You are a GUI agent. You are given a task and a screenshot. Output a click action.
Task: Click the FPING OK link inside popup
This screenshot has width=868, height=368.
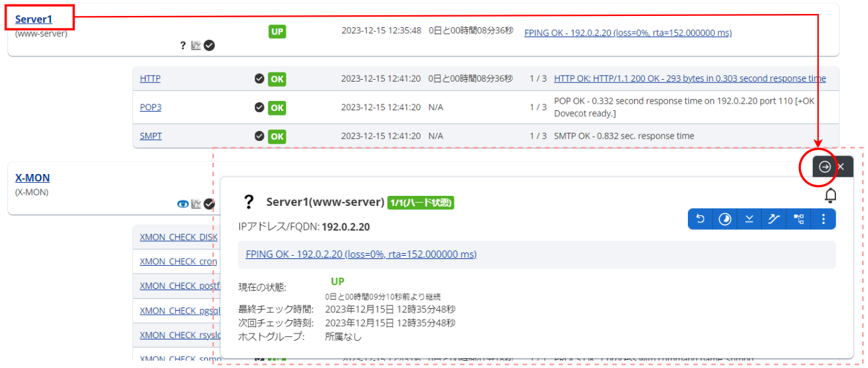pos(361,254)
